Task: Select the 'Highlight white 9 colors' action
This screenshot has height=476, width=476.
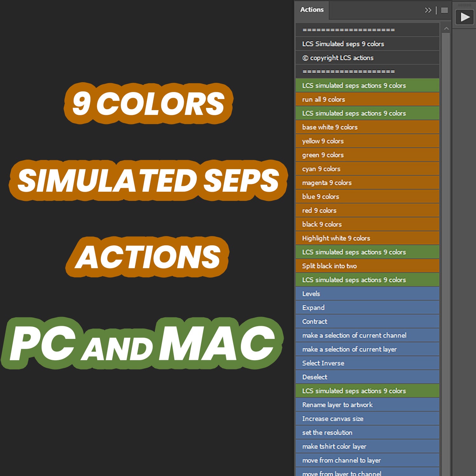Action: tap(349, 238)
